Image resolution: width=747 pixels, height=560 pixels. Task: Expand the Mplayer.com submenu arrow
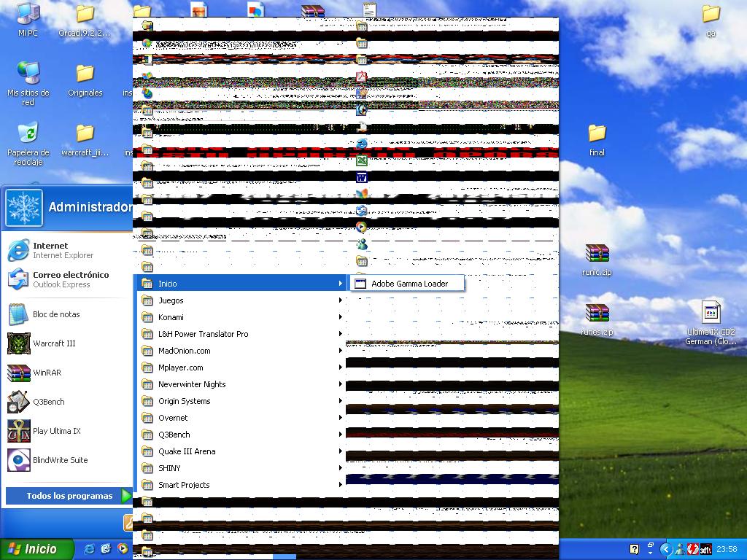click(x=340, y=367)
